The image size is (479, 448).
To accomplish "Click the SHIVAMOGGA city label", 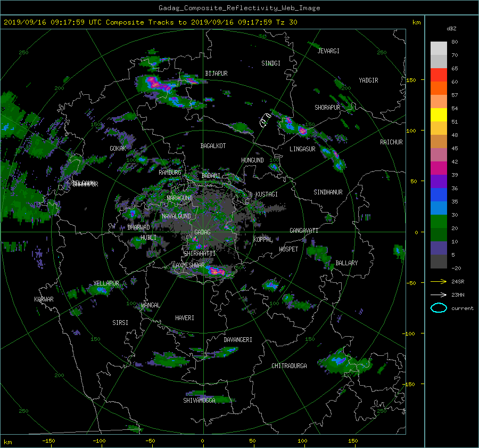I will point(199,401).
